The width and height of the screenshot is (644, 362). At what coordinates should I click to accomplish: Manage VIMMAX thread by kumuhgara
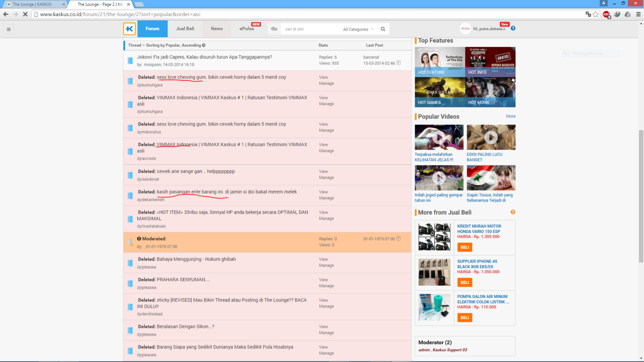[326, 104]
